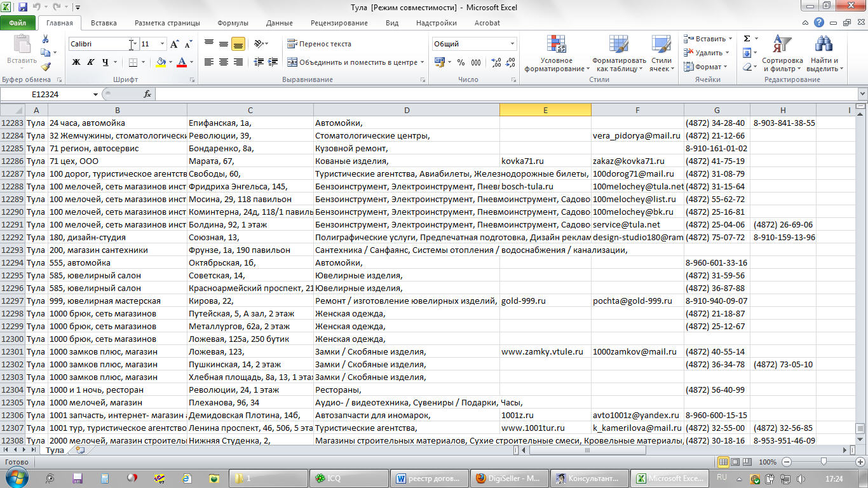The height and width of the screenshot is (488, 868).
Task: Apply percent style format
Action: tap(461, 62)
